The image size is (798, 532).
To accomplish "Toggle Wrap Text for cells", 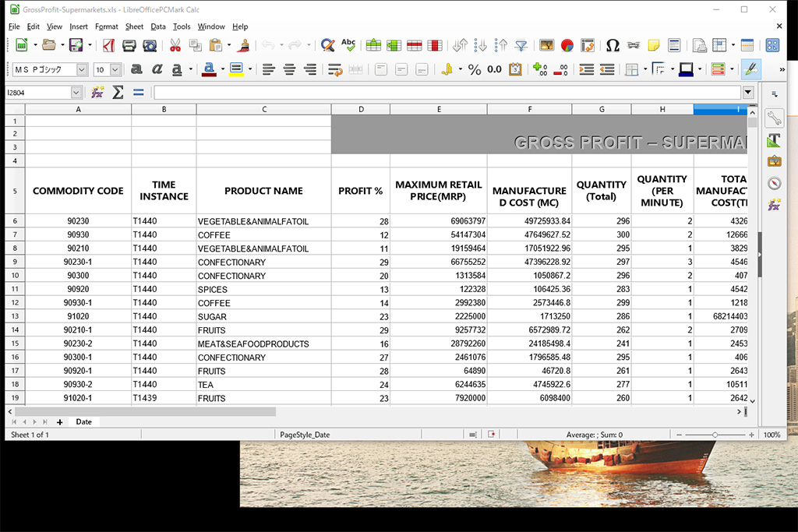I will pos(335,69).
